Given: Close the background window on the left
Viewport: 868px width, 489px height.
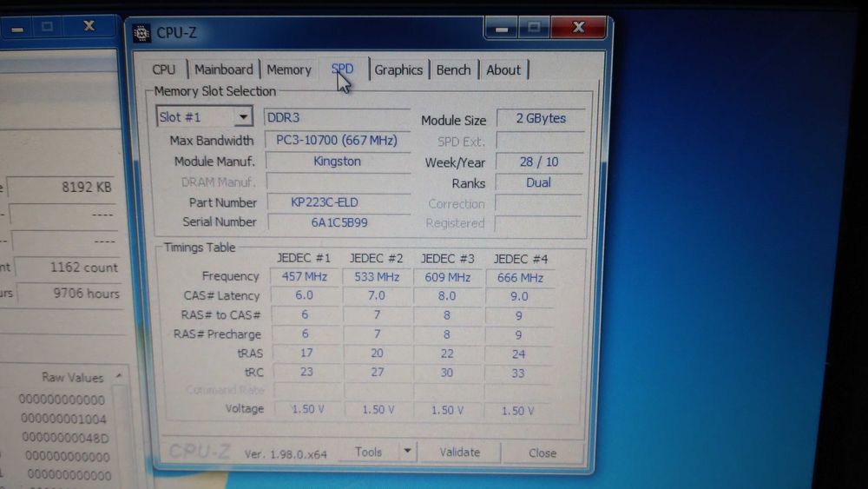Looking at the screenshot, I should coord(89,26).
